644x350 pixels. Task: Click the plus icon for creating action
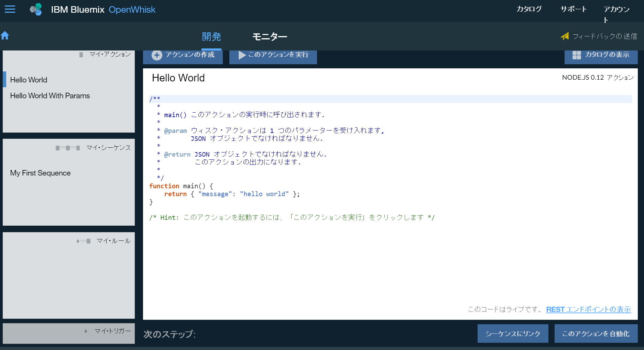[157, 55]
